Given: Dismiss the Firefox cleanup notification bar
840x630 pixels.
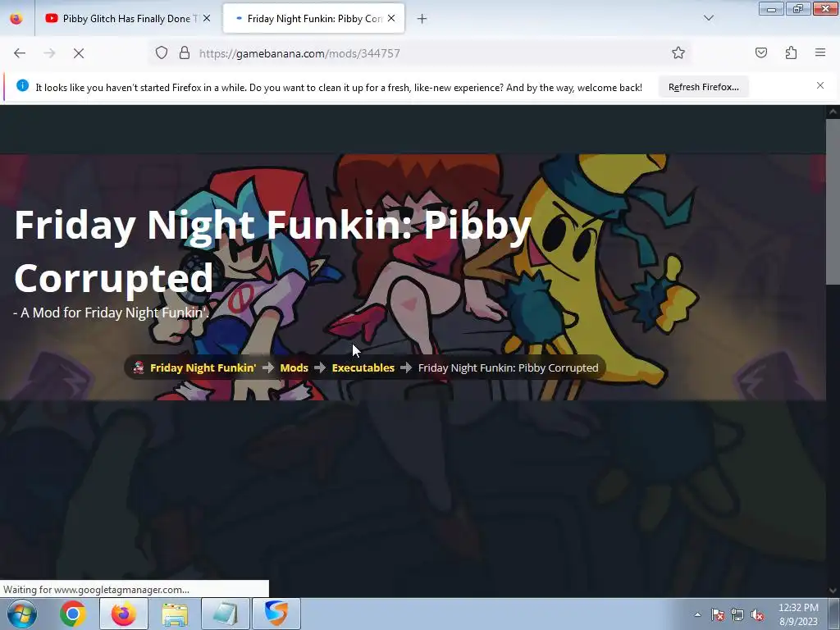Looking at the screenshot, I should (820, 85).
